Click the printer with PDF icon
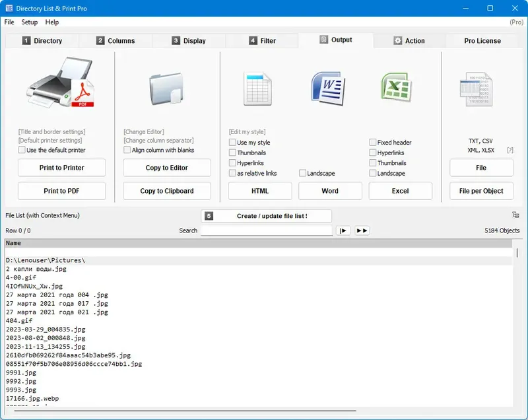This screenshot has width=528, height=420. coord(61,83)
